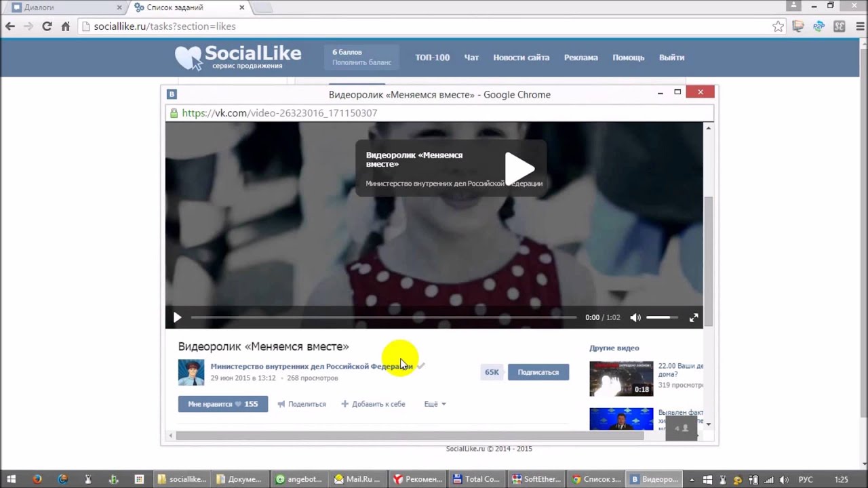Open the SoftEther taskbar item
Image resolution: width=868 pixels, height=488 pixels.
[x=536, y=479]
